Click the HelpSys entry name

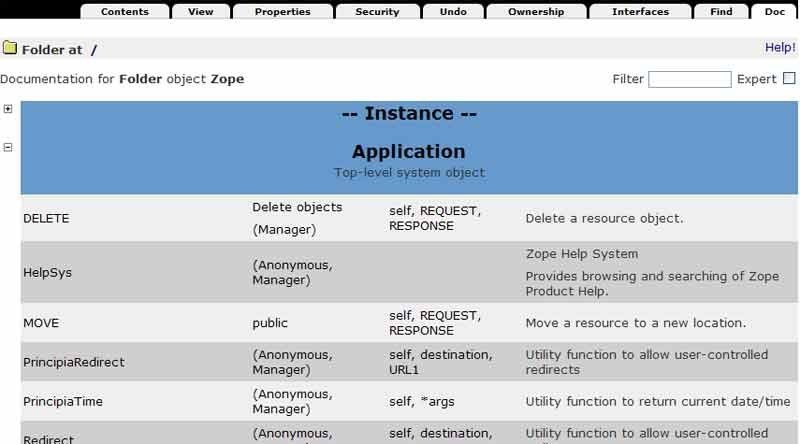[x=47, y=272]
